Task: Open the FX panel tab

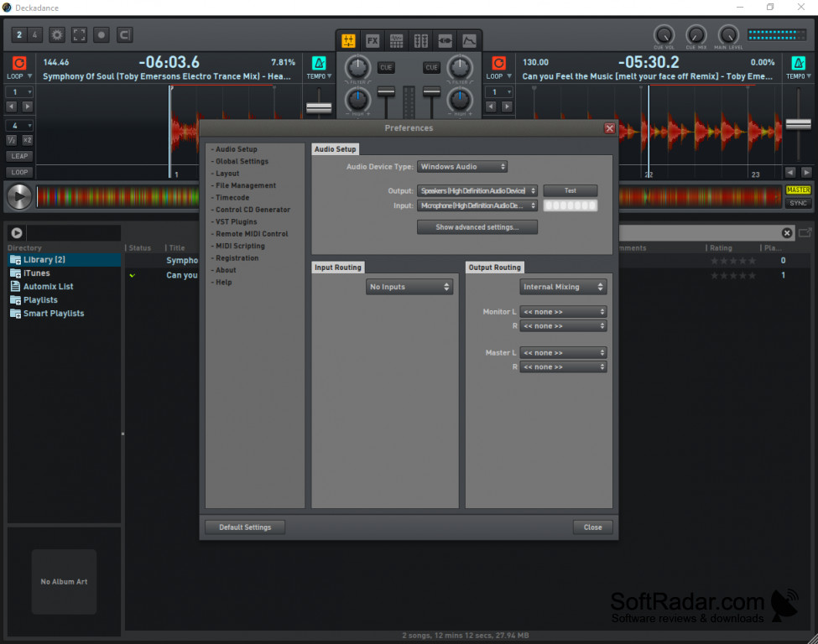Action: pyautogui.click(x=373, y=41)
